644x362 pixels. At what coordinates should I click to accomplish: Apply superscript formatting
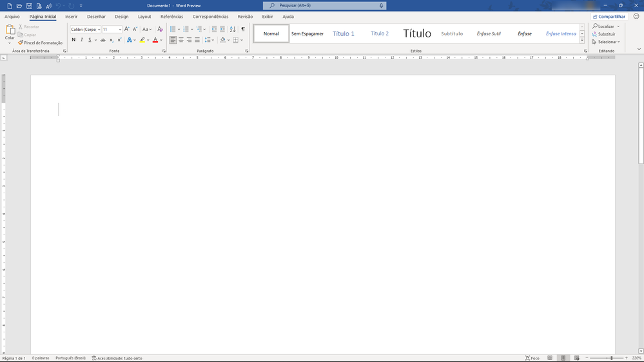119,40
